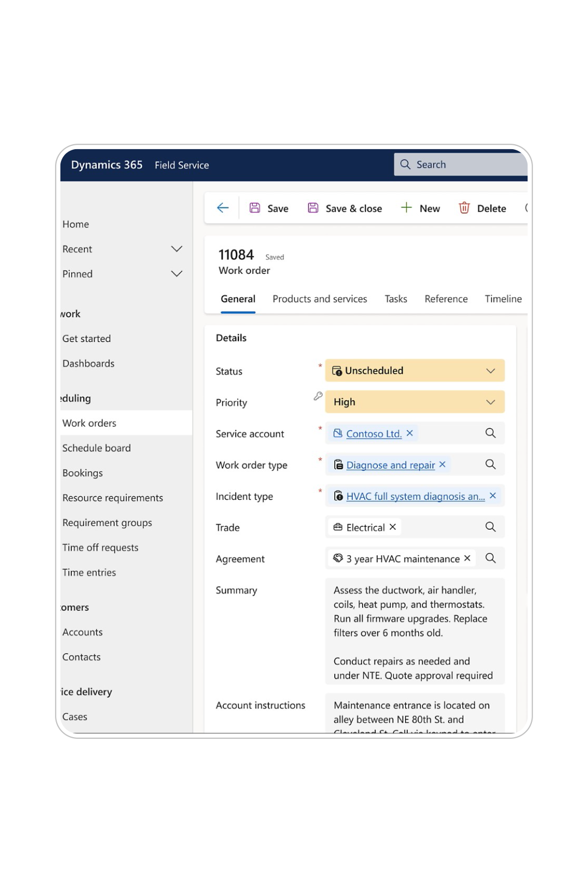The image size is (588, 882).
Task: Click the Delete trash icon
Action: 464,208
